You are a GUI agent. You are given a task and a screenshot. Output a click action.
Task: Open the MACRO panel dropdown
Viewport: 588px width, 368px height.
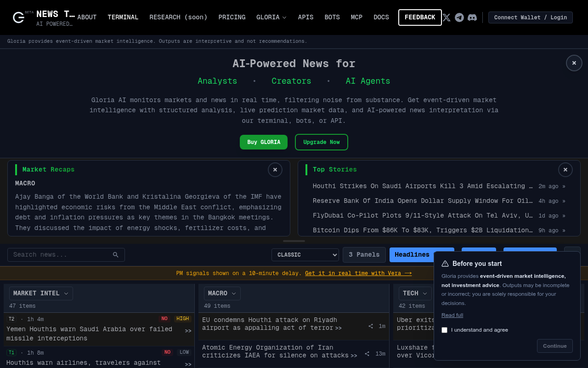[x=222, y=293]
